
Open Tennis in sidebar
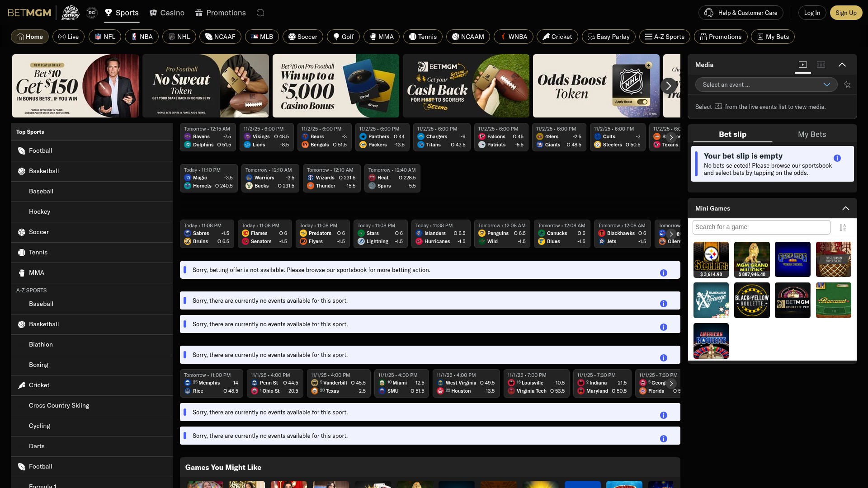(x=92, y=253)
